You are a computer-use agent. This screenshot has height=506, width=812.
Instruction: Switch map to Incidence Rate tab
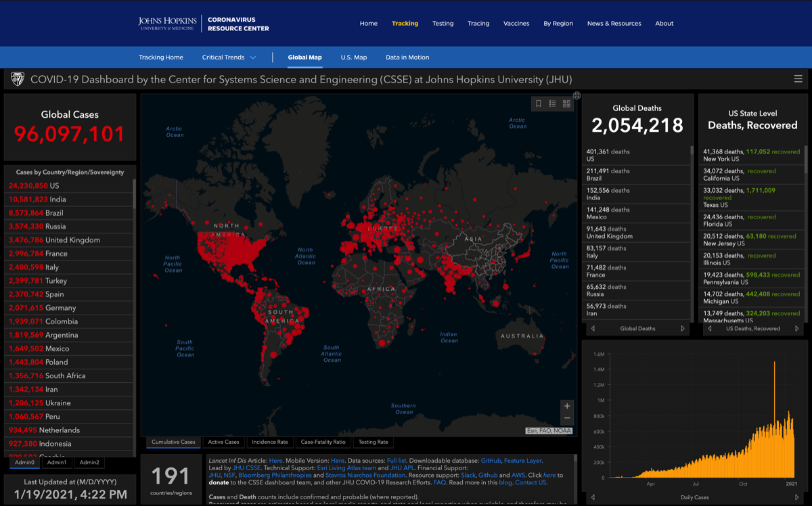pyautogui.click(x=270, y=442)
